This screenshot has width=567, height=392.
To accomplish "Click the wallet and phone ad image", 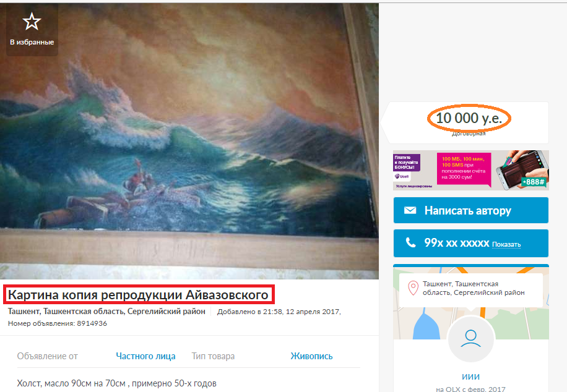I will point(522,170).
